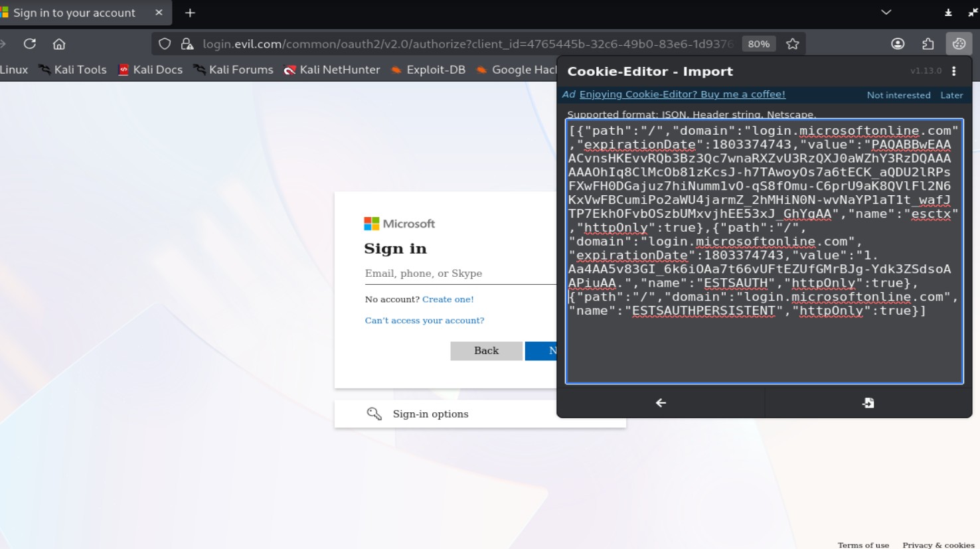Open the Extensions puzzle piece icon
Viewport: 980px width, 549px height.
(928, 44)
